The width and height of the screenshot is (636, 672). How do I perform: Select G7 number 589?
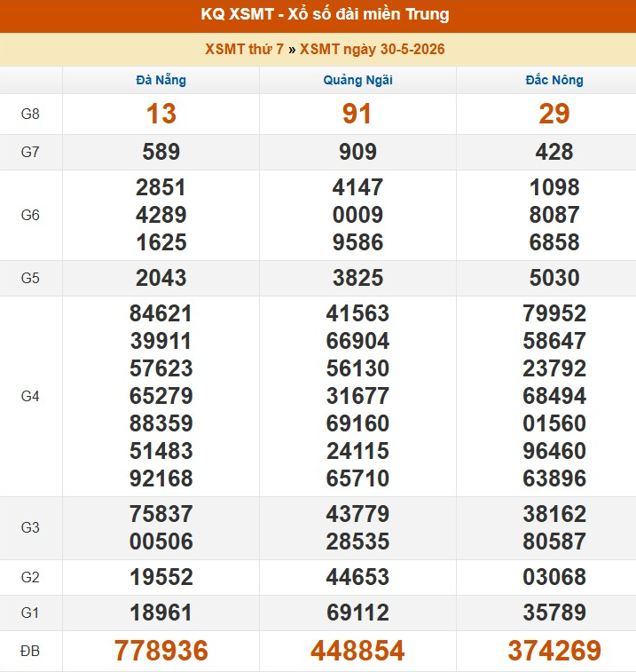(x=161, y=152)
